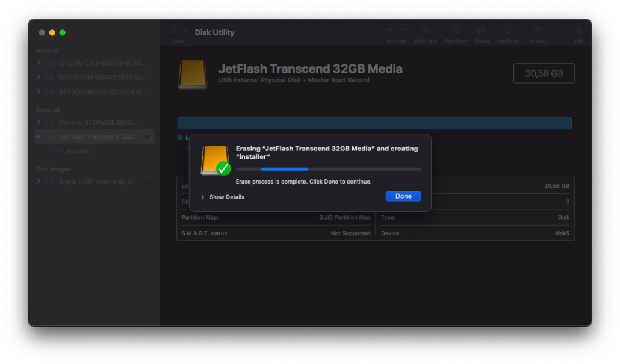Click the blue legend swatch below usage bar
Viewport: 620px width, 364px height.
180,138
